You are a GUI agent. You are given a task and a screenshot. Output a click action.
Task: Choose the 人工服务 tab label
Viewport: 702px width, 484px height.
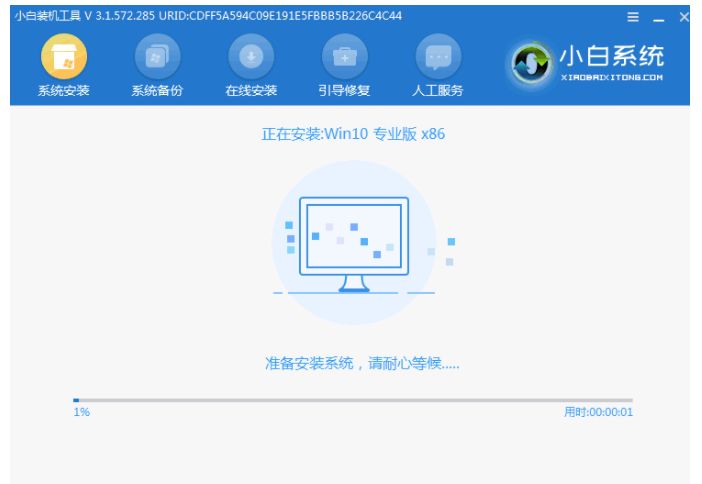coord(438,91)
